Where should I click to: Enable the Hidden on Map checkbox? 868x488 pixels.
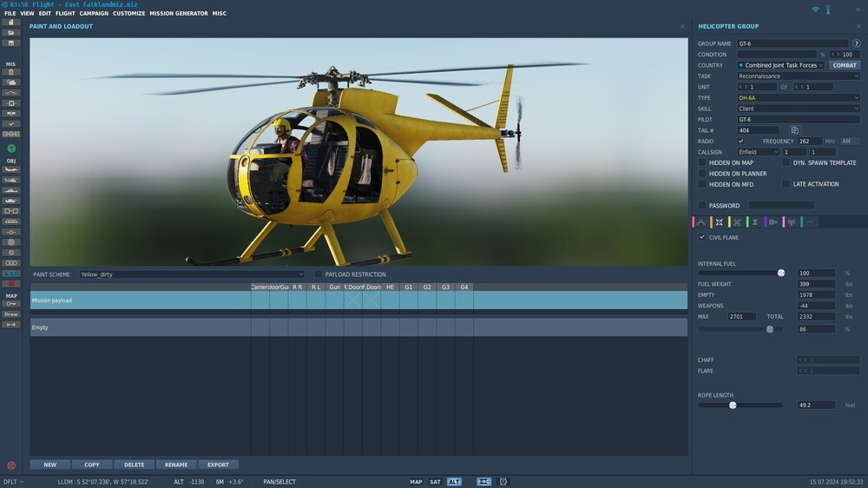coord(702,162)
